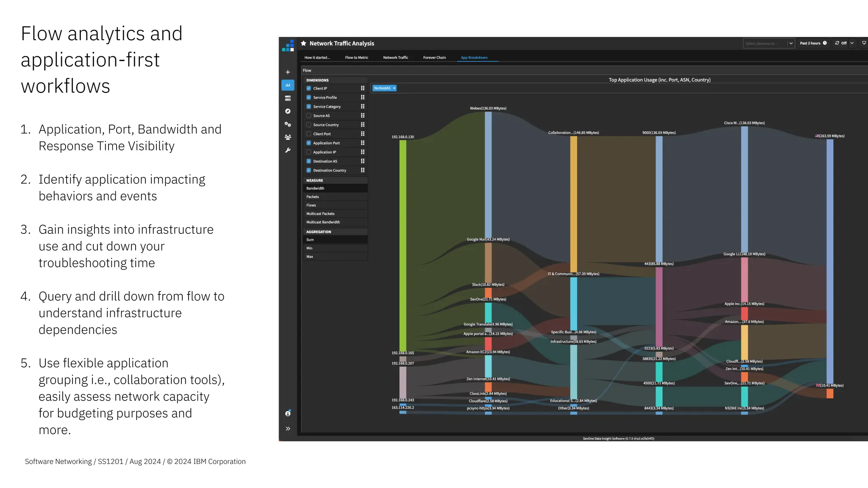Open the user account icon in sidebar
868x488 pixels.
click(x=288, y=413)
